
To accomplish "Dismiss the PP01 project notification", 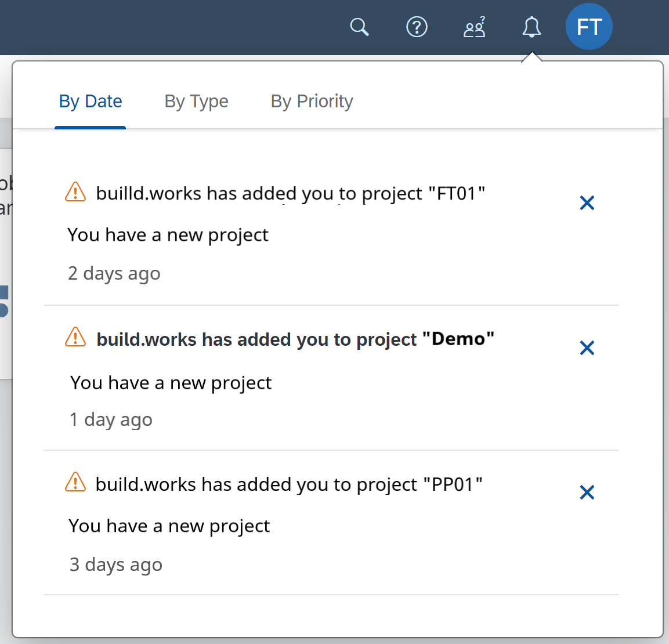I will pyautogui.click(x=587, y=492).
